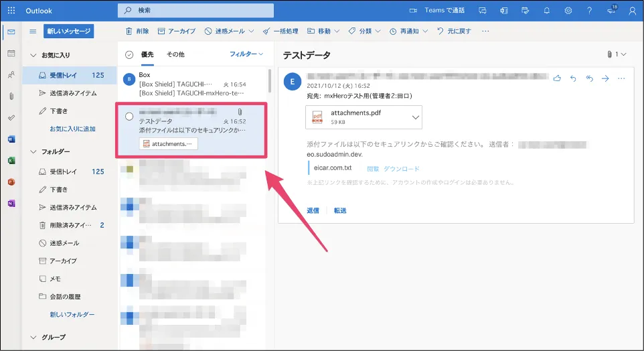The height and width of the screenshot is (351, 644).
Task: Click 元に戻す undo button
Action: pos(455,31)
